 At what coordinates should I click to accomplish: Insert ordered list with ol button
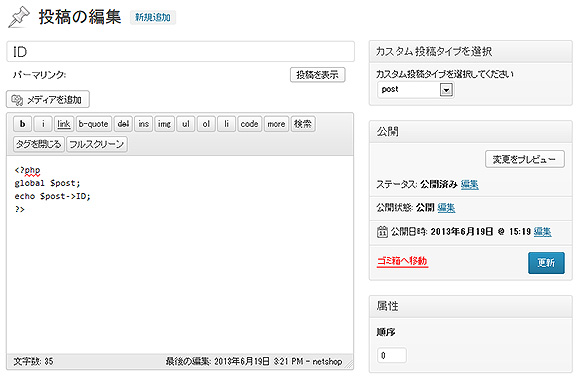206,124
